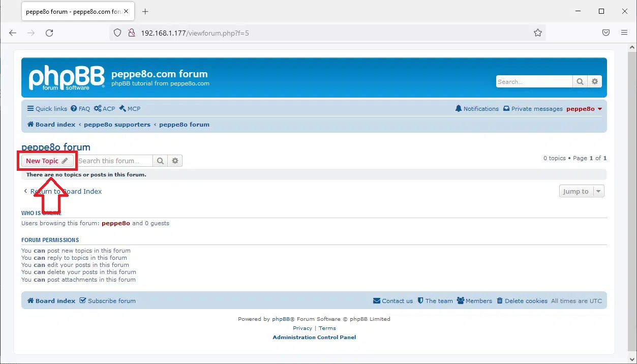637x364 pixels.
Task: Click Return to Board Index link
Action: [63, 192]
